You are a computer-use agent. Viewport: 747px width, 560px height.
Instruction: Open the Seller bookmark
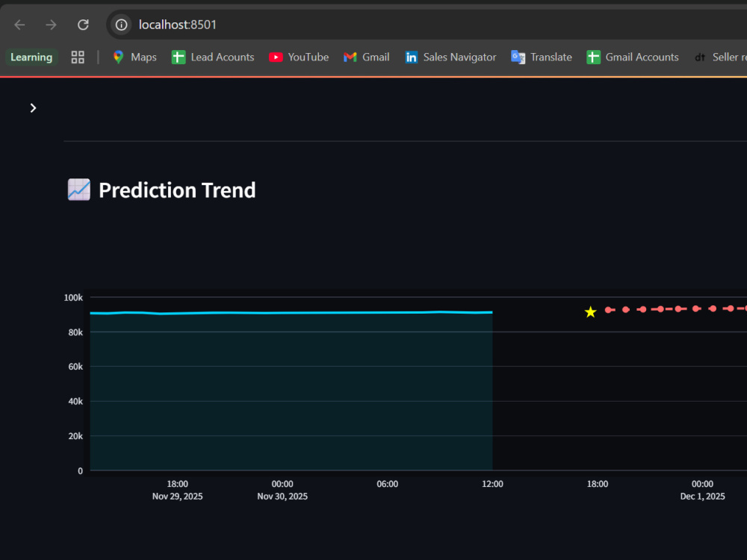click(720, 57)
